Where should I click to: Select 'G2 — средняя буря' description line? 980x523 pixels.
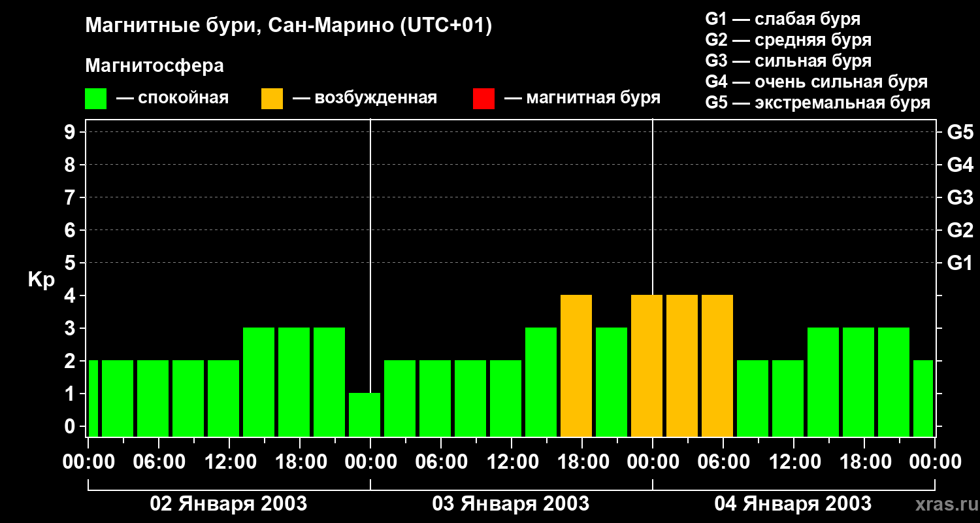pyautogui.click(x=788, y=40)
